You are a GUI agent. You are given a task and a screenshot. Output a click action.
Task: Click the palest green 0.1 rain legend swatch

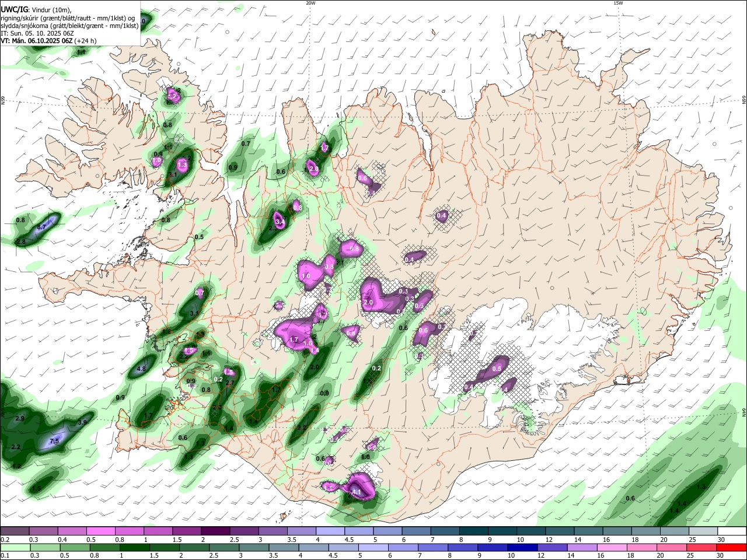(15, 548)
